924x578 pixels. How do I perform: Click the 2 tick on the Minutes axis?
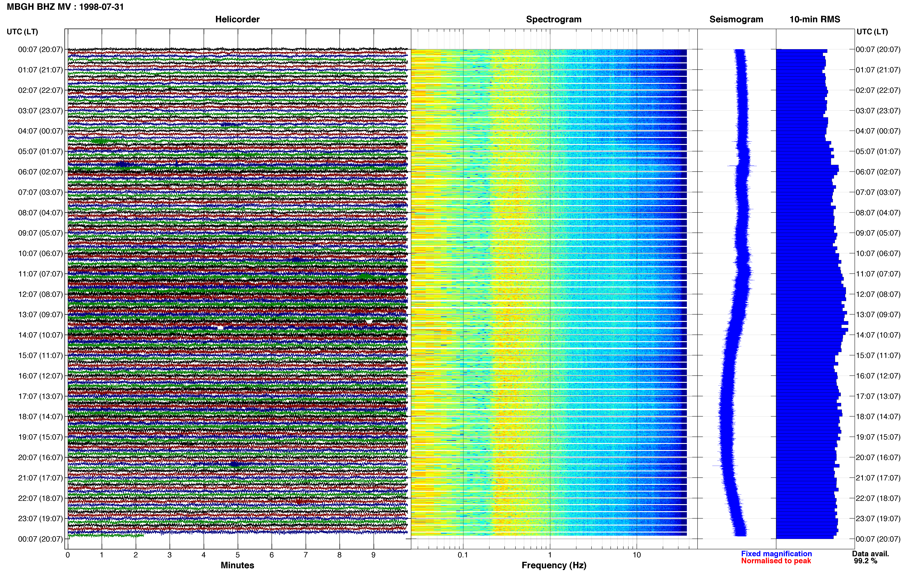(136, 555)
